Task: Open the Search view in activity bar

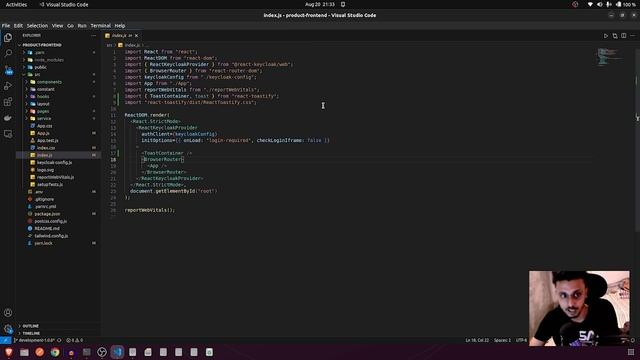Action: [8, 53]
